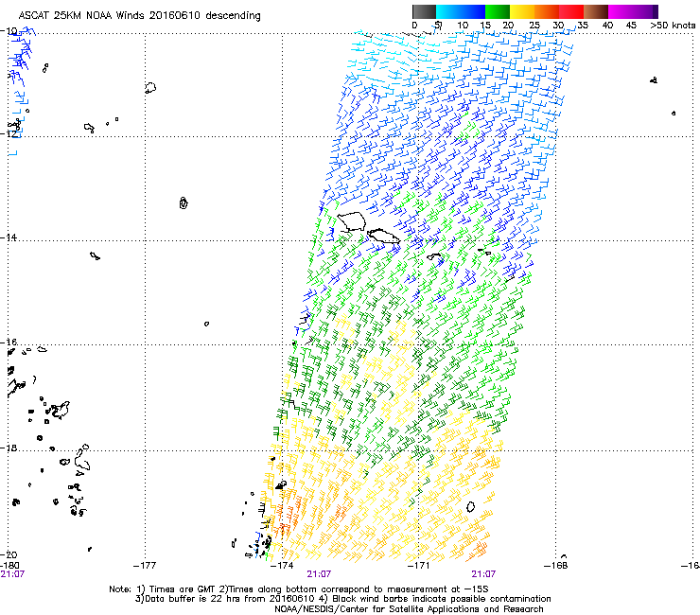The image size is (700, 615).
Task: Click the legend label '35'
Action: [x=583, y=26]
